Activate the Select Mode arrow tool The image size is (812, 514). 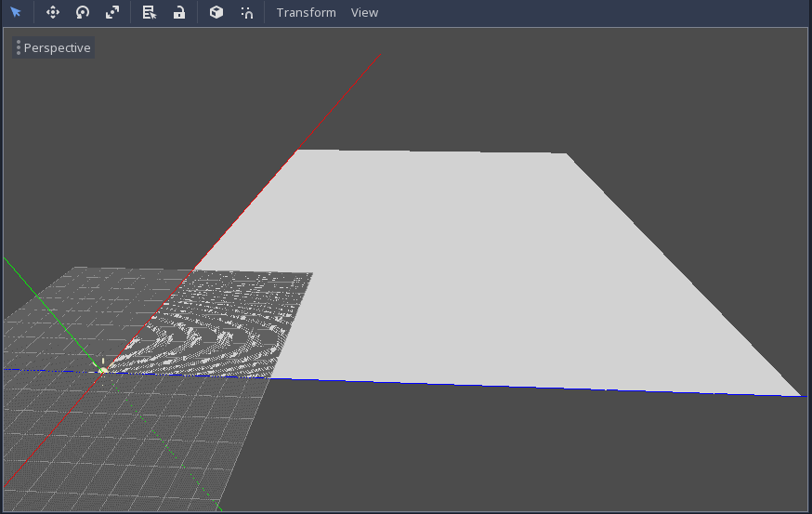click(x=16, y=13)
